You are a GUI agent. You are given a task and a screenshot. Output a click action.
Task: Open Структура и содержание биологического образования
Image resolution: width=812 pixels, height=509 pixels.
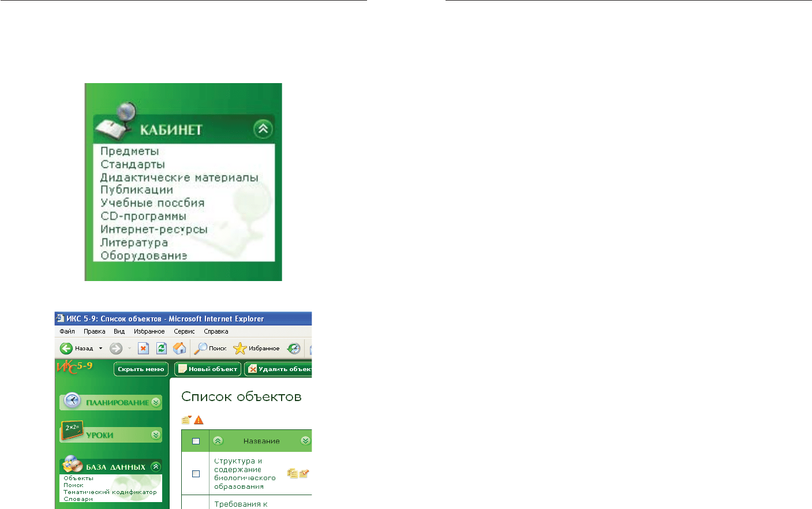click(x=245, y=474)
